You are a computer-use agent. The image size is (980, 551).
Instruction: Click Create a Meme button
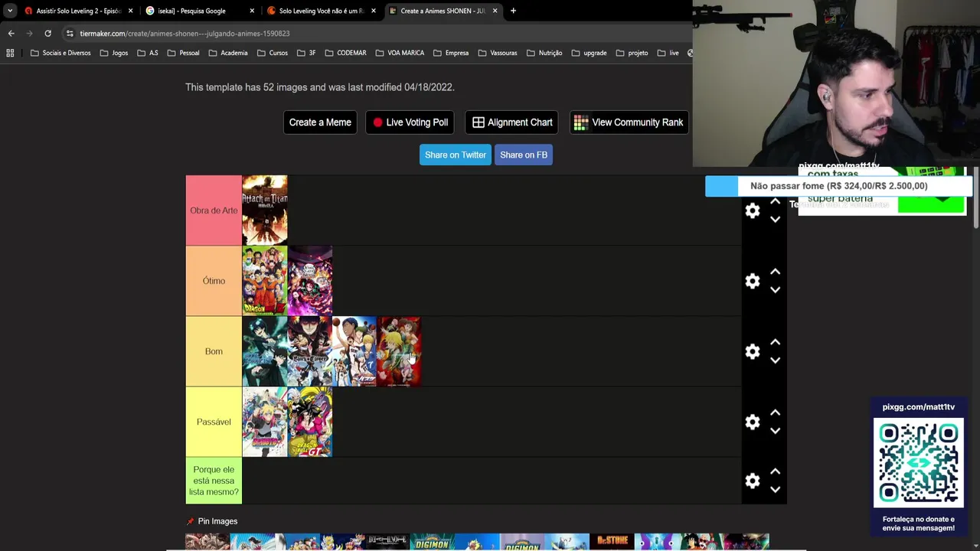point(320,122)
